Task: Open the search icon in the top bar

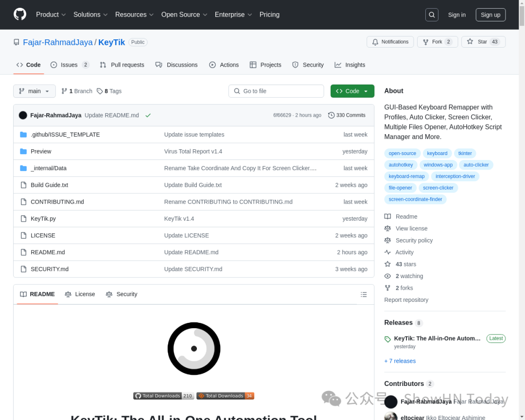Action: click(432, 15)
